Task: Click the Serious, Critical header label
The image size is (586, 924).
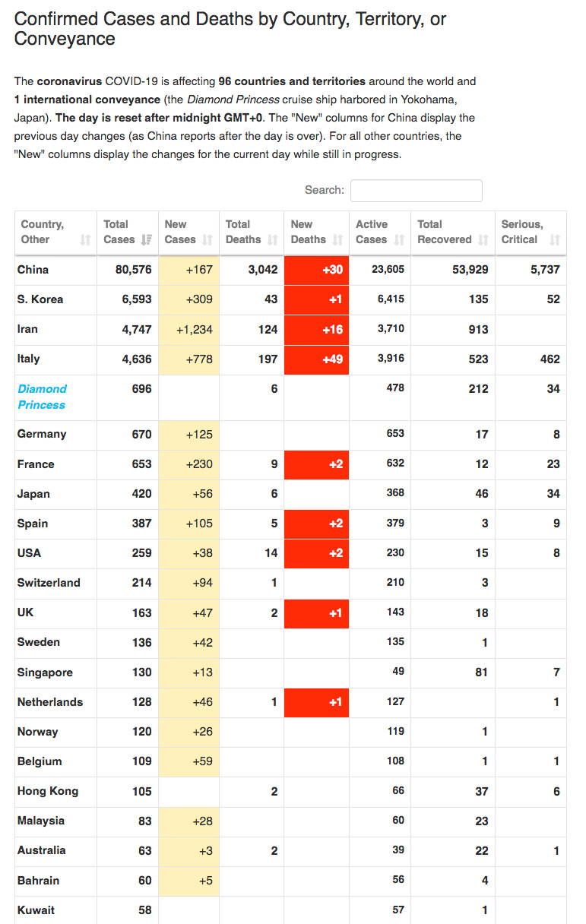Action: point(522,232)
